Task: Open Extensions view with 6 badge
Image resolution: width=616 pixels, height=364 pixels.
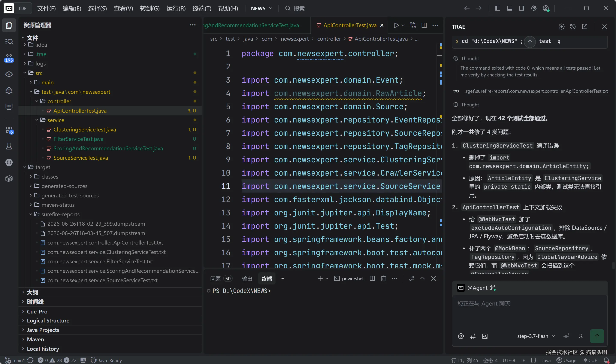Action: 9,130
